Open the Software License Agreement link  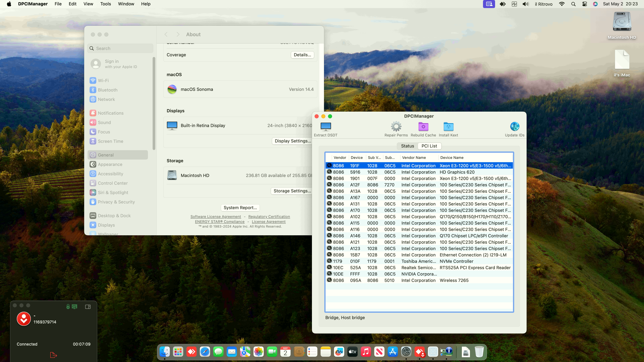click(x=216, y=217)
